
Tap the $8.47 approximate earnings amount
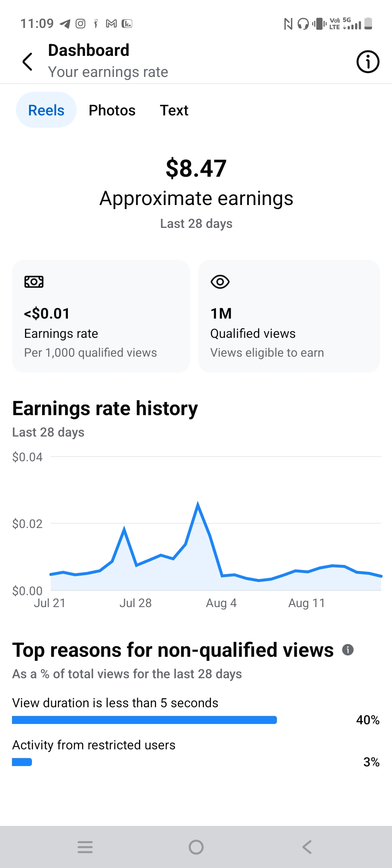tap(196, 168)
